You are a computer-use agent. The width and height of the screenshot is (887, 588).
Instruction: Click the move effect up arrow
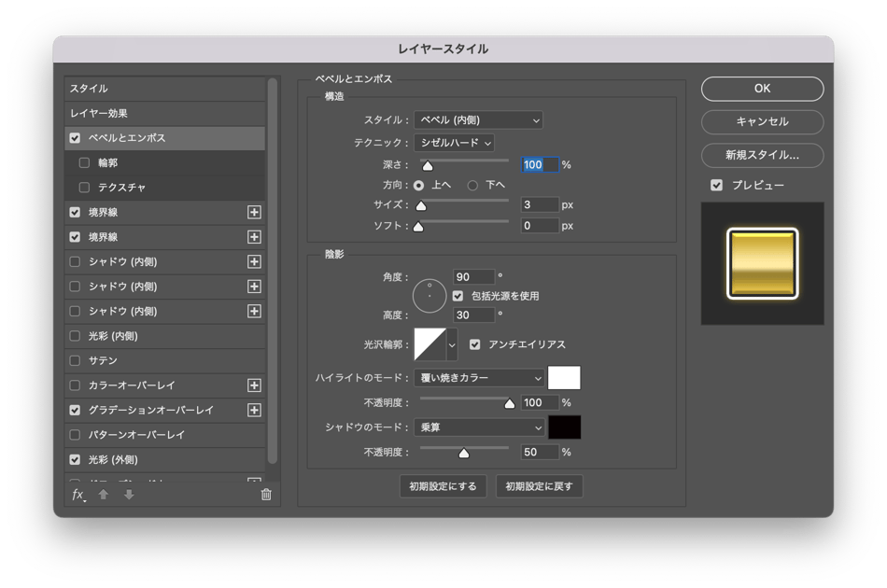pos(104,495)
